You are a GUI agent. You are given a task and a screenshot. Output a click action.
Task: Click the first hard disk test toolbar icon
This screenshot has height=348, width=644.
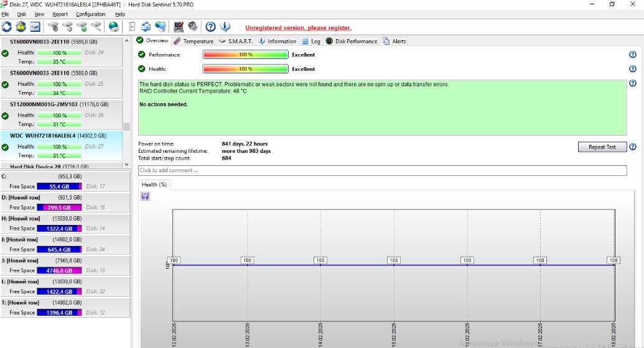53,27
